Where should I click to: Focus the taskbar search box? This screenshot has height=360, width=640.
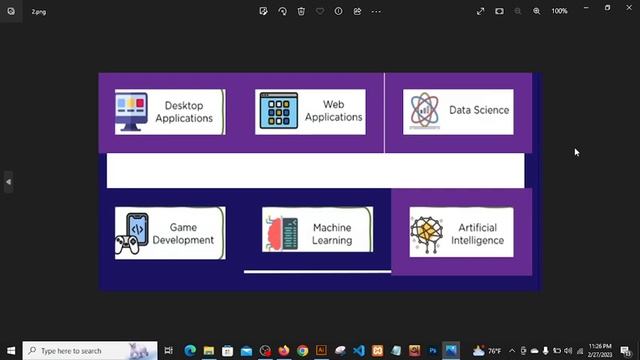pyautogui.click(x=90, y=351)
